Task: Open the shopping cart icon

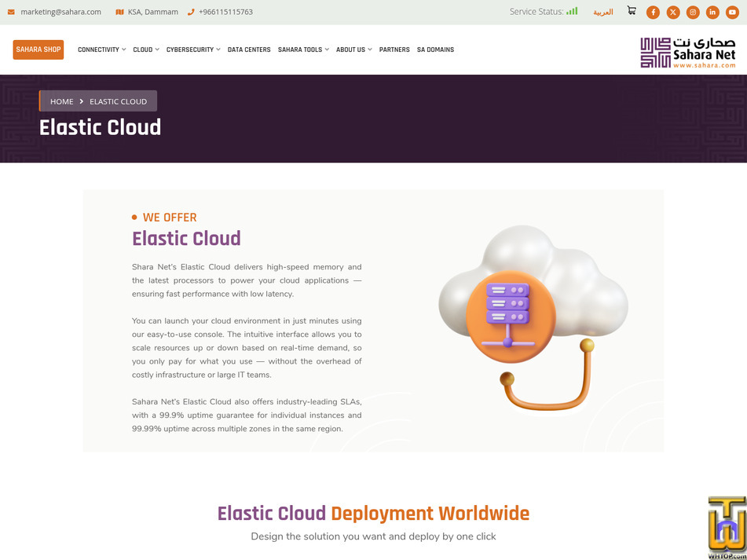Action: 632,10
